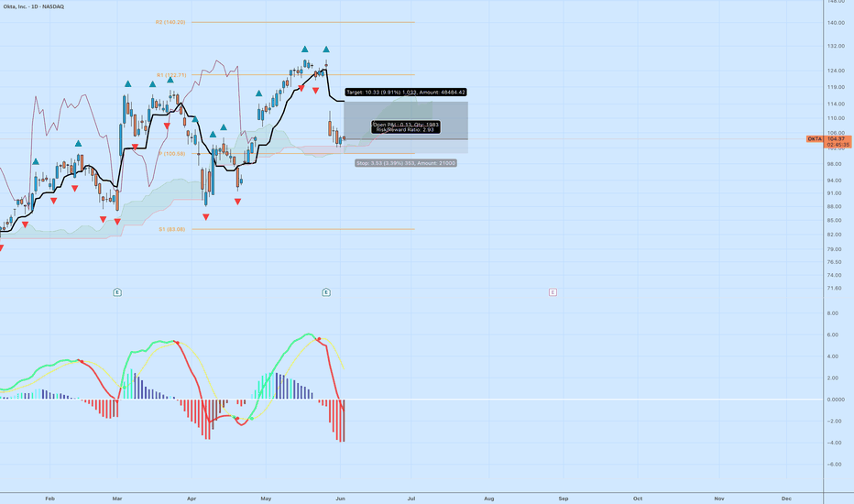Click 132.00 on the price scale
The width and height of the screenshot is (854, 504).
tap(836, 47)
